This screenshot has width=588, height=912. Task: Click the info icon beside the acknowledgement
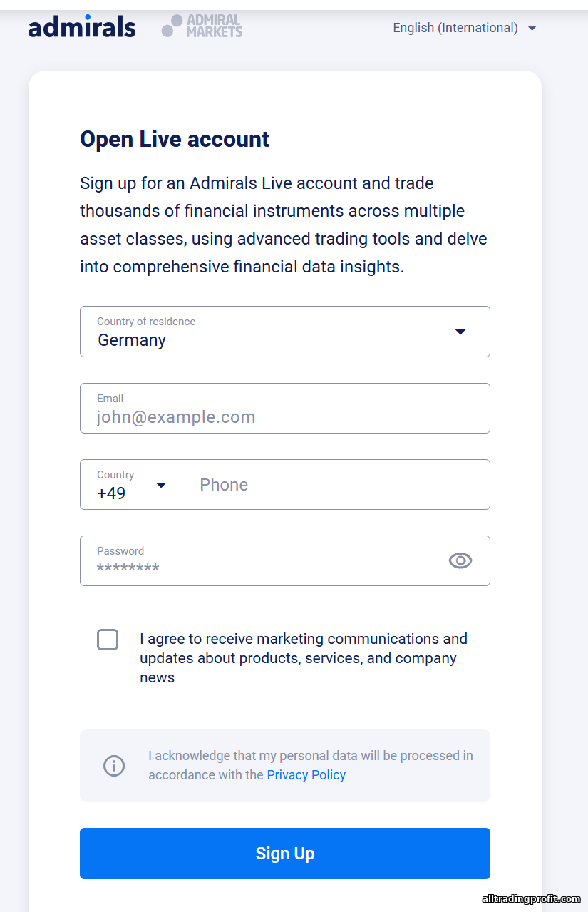114,766
